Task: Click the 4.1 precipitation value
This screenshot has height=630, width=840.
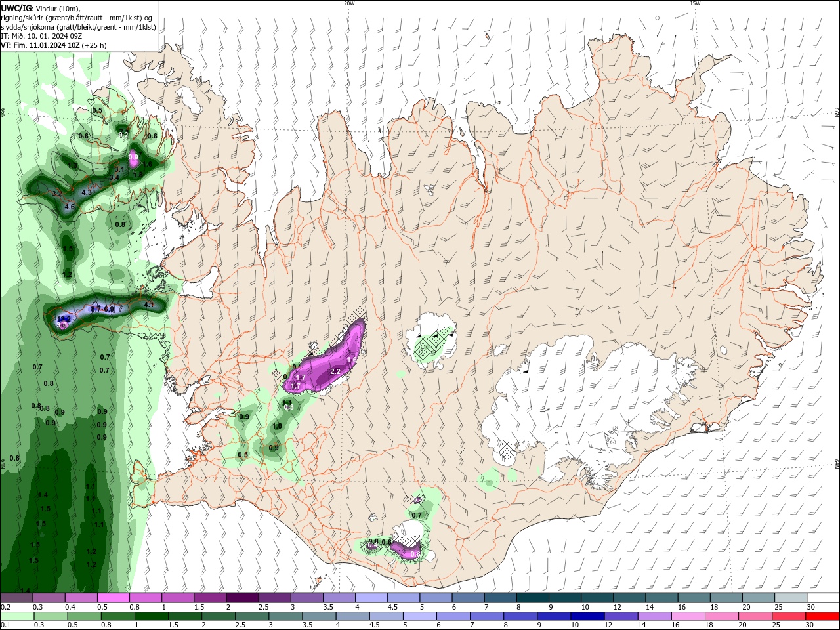Action: (149, 304)
